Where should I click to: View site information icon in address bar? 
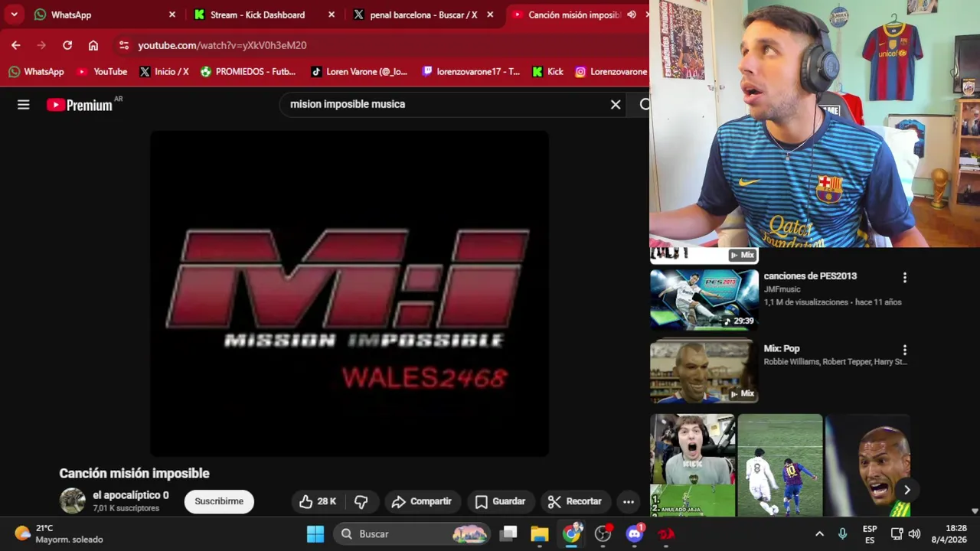pos(124,45)
